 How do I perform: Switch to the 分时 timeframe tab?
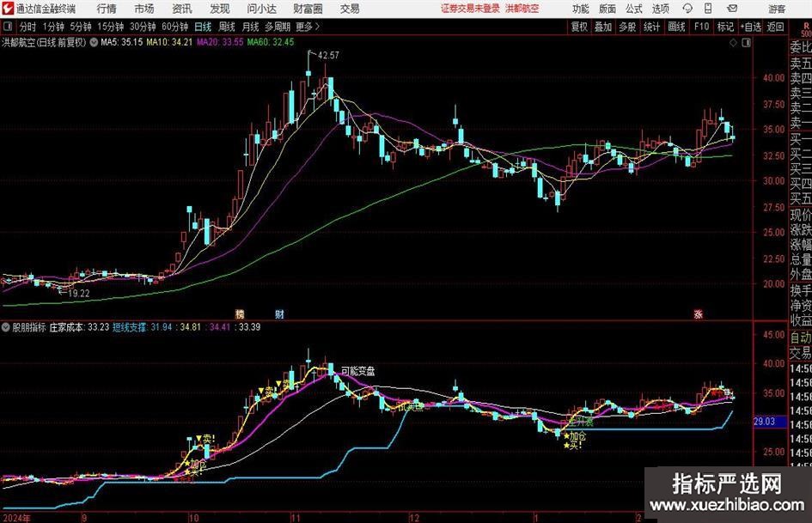click(x=27, y=27)
